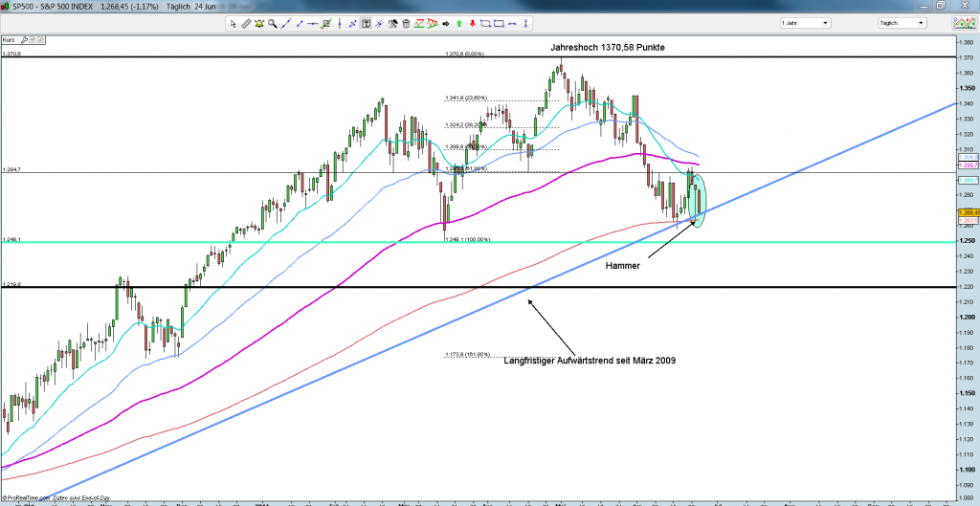Select the arrow cursor tool
Screen dimensions: 980x506
(234, 23)
